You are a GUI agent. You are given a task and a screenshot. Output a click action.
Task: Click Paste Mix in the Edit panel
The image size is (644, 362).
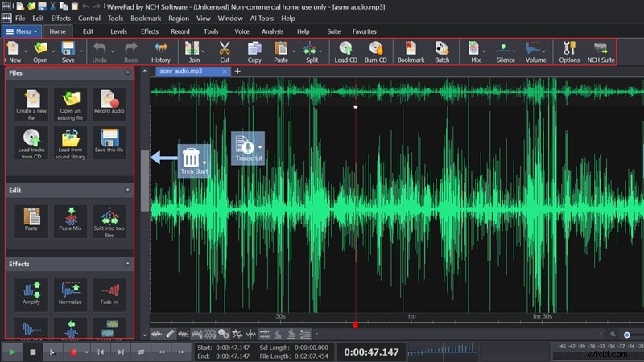(x=70, y=222)
